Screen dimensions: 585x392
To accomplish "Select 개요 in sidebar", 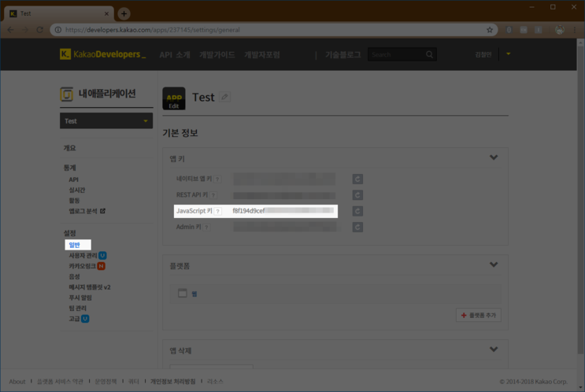I will (70, 148).
